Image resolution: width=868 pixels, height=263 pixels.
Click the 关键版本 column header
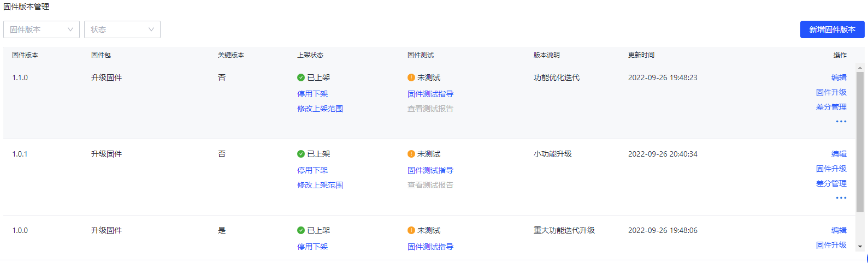tap(231, 55)
